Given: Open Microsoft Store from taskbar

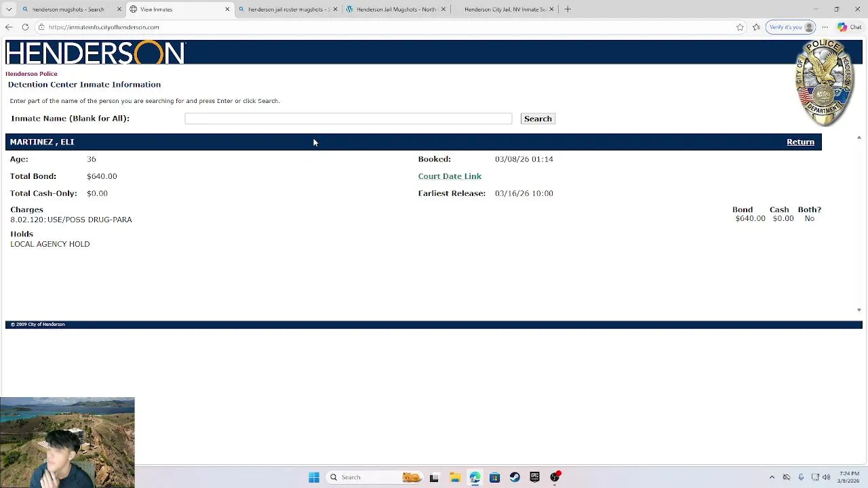Looking at the screenshot, I should tap(494, 477).
